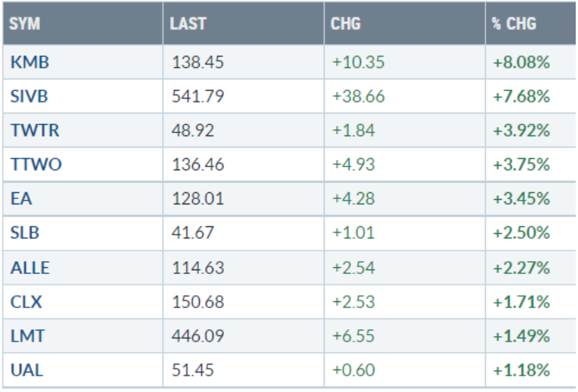Click the SLB ticker symbol

point(26,233)
